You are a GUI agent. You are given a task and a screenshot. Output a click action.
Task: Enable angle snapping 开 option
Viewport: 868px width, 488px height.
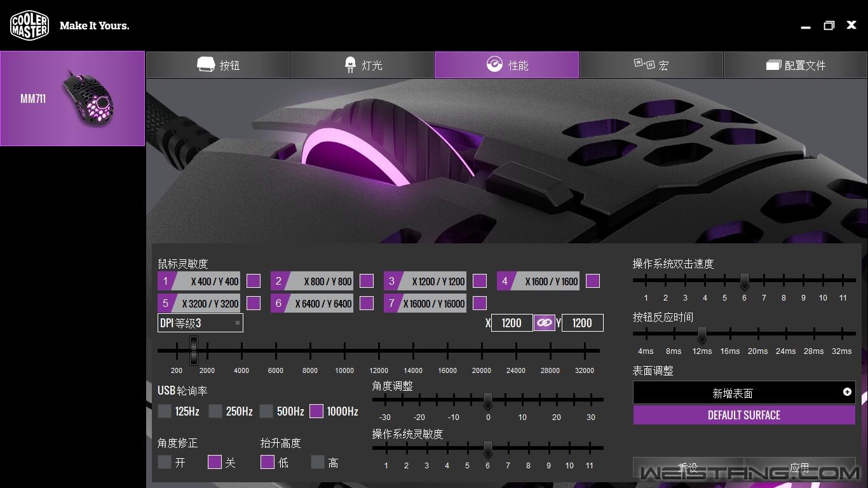tap(165, 462)
